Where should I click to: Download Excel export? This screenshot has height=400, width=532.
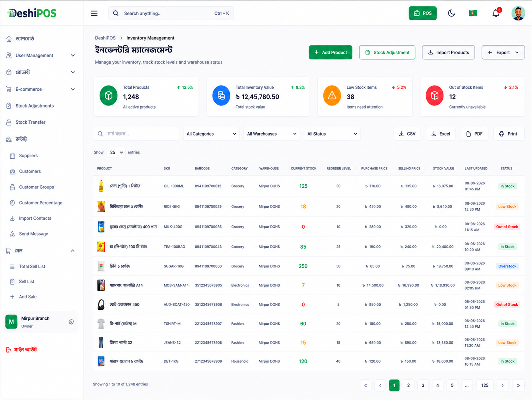coord(441,134)
